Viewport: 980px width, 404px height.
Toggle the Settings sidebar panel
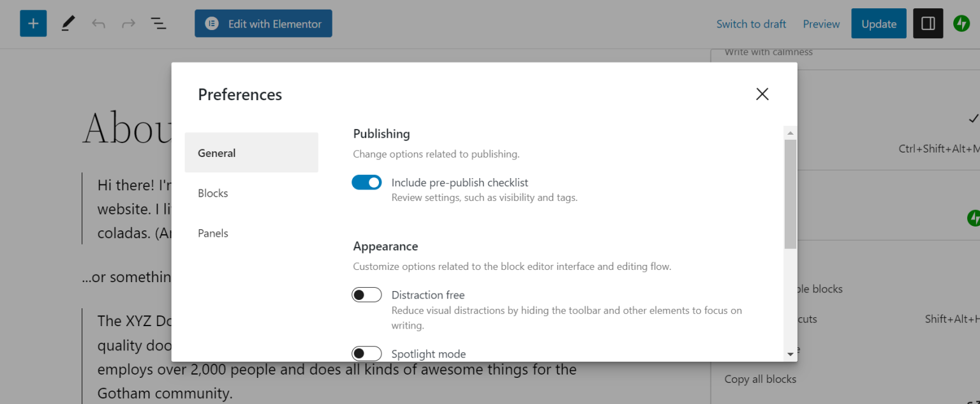[928, 23]
